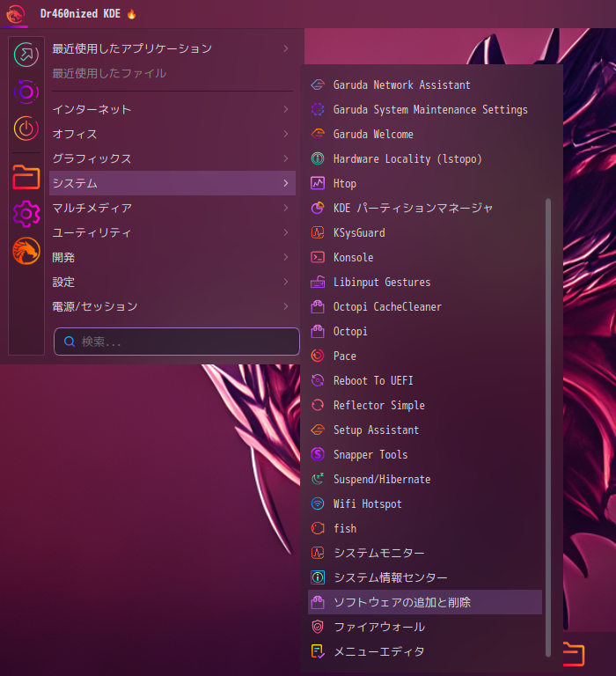
Task: Click the Dr460nized KDE title text
Action: pyautogui.click(x=80, y=14)
